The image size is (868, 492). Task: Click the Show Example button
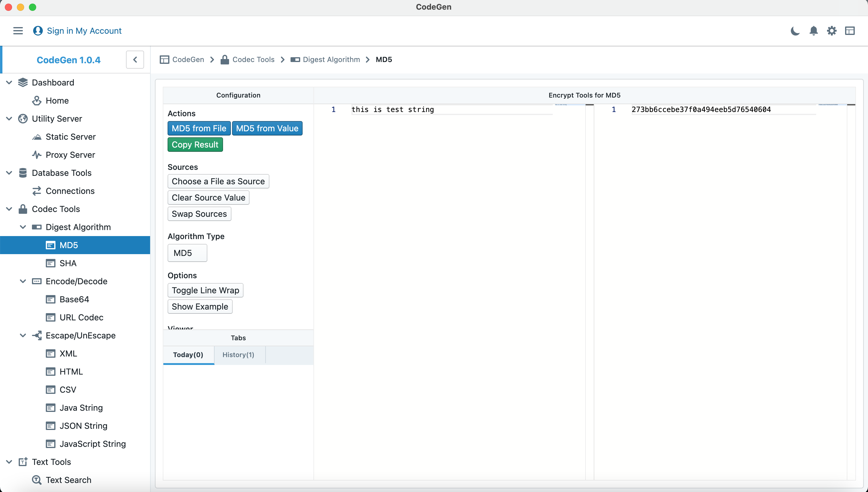(200, 306)
